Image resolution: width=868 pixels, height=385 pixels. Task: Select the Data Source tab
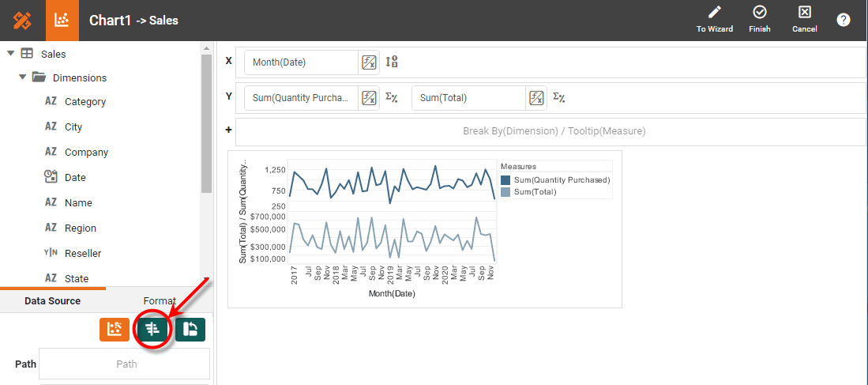(x=52, y=300)
